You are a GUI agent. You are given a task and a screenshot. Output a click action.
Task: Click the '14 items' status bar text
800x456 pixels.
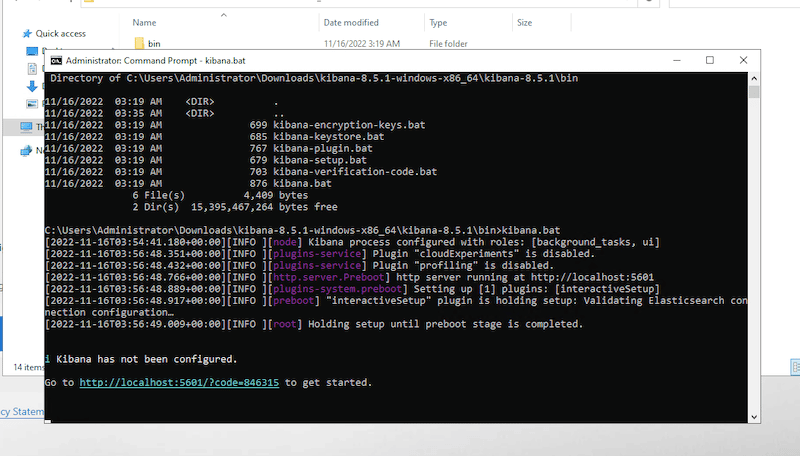pyautogui.click(x=29, y=367)
